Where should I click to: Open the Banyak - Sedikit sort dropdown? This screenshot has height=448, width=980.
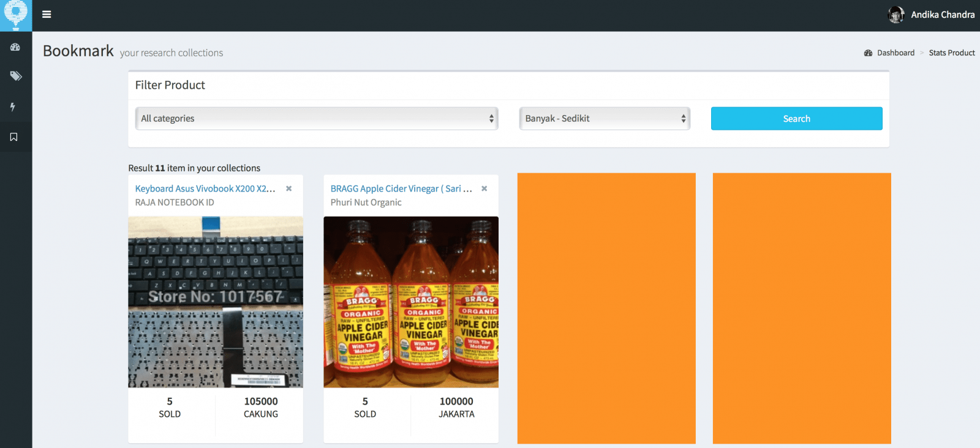pos(605,119)
